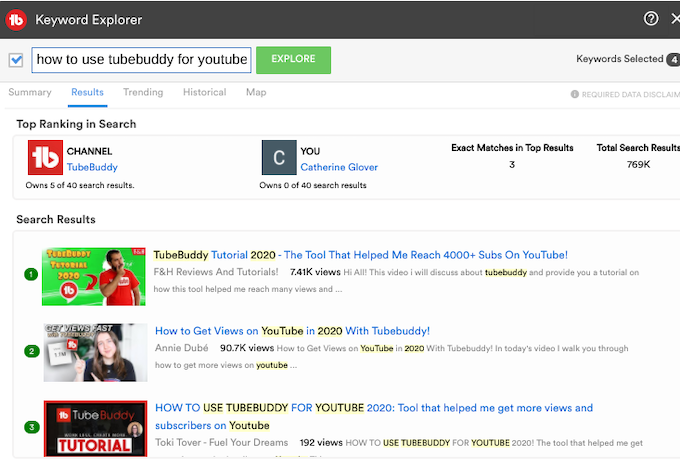Image resolution: width=680 pixels, height=468 pixels.
Task: Click the Catherine Glover avatar icon
Action: (279, 158)
